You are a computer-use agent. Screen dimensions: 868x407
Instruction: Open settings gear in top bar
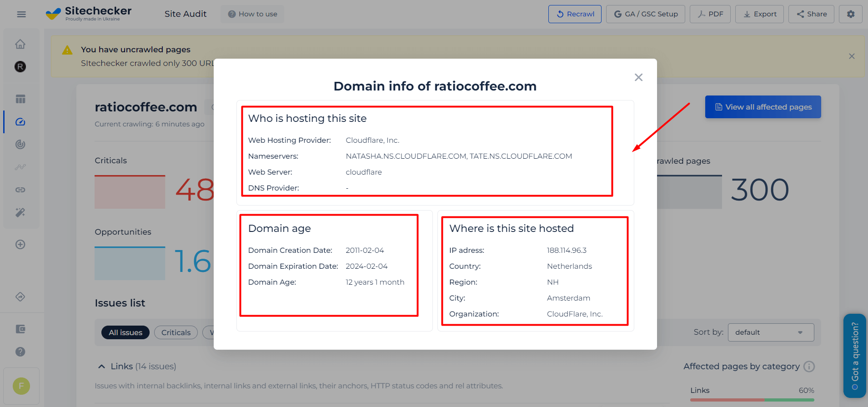851,14
